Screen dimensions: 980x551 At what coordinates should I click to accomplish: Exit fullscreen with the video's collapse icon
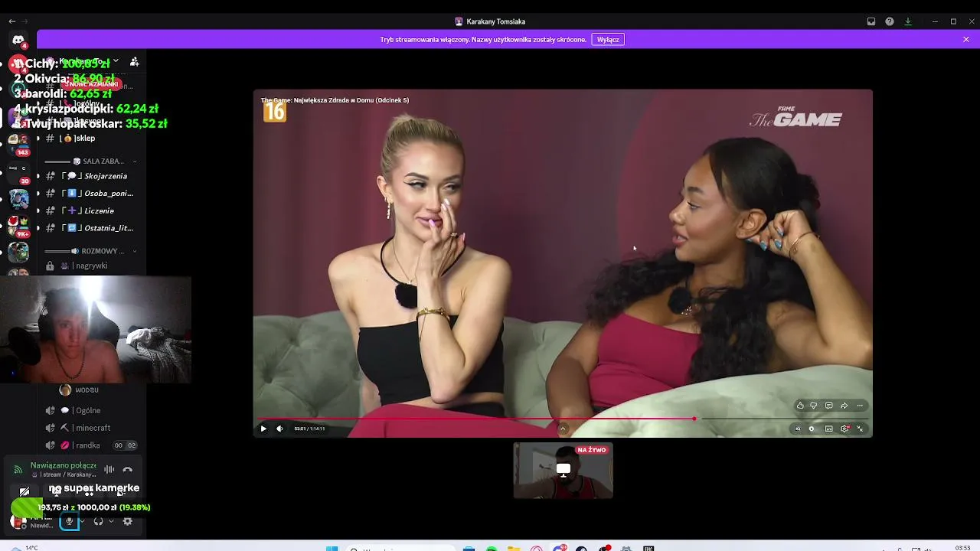(x=860, y=429)
